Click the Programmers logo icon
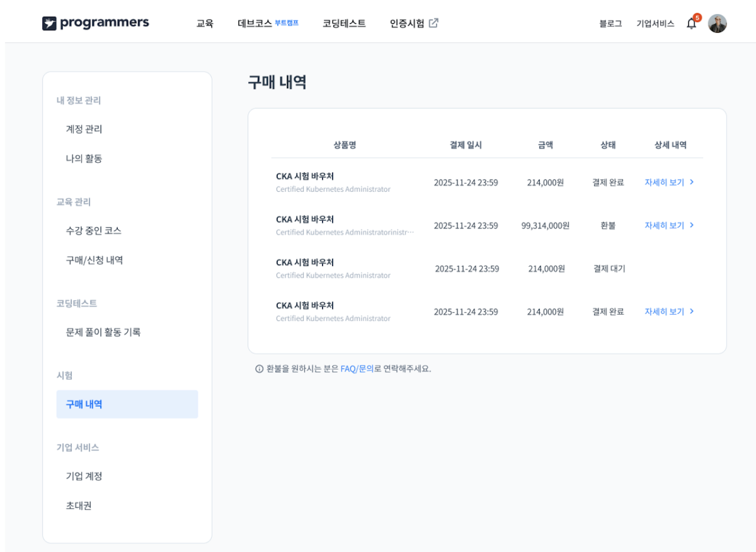 [49, 23]
